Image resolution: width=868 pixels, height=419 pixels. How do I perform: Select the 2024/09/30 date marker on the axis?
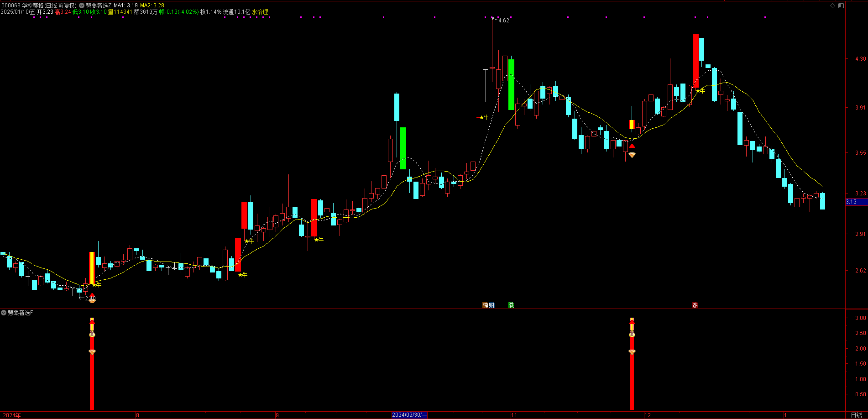point(409,415)
